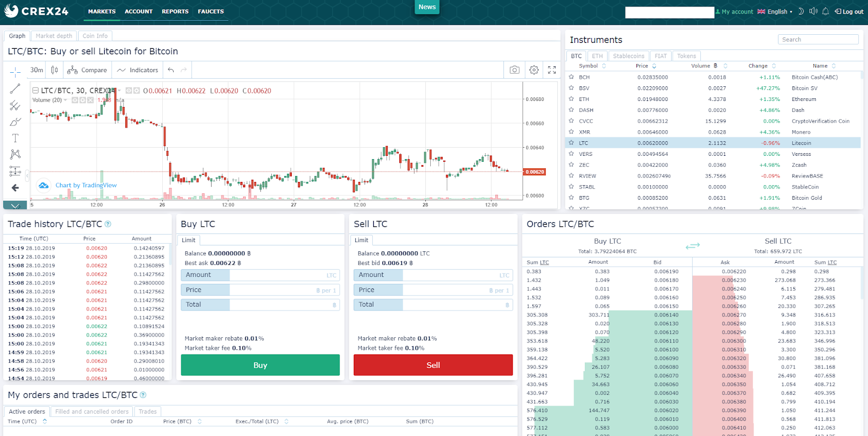This screenshot has width=868, height=436.
Task: Remove the Volume indicator with its X icon
Action: click(x=91, y=100)
